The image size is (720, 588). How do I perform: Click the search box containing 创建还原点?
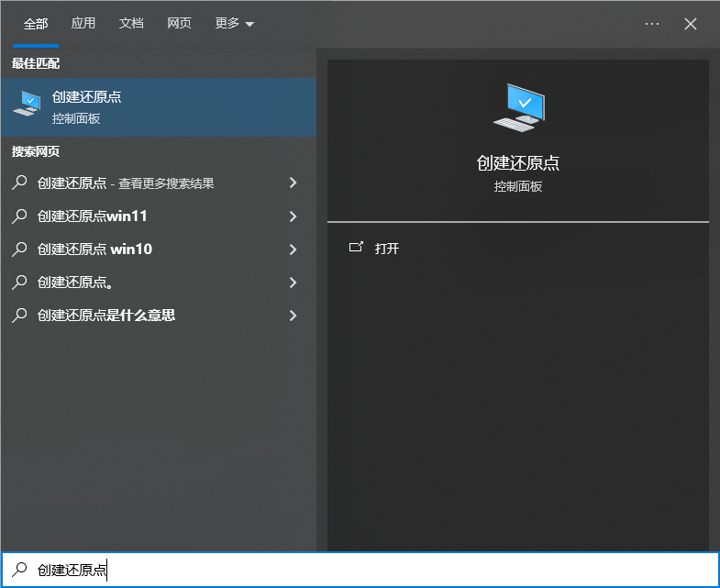click(360, 570)
